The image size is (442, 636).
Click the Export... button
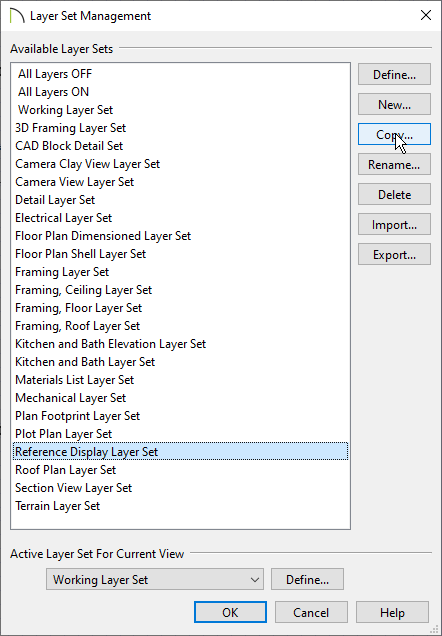point(394,254)
